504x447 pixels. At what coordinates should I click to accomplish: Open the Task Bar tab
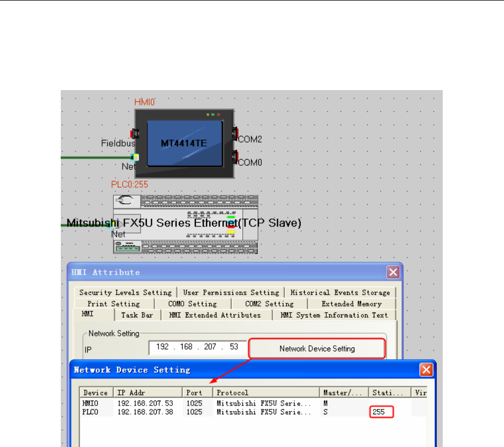pos(137,315)
